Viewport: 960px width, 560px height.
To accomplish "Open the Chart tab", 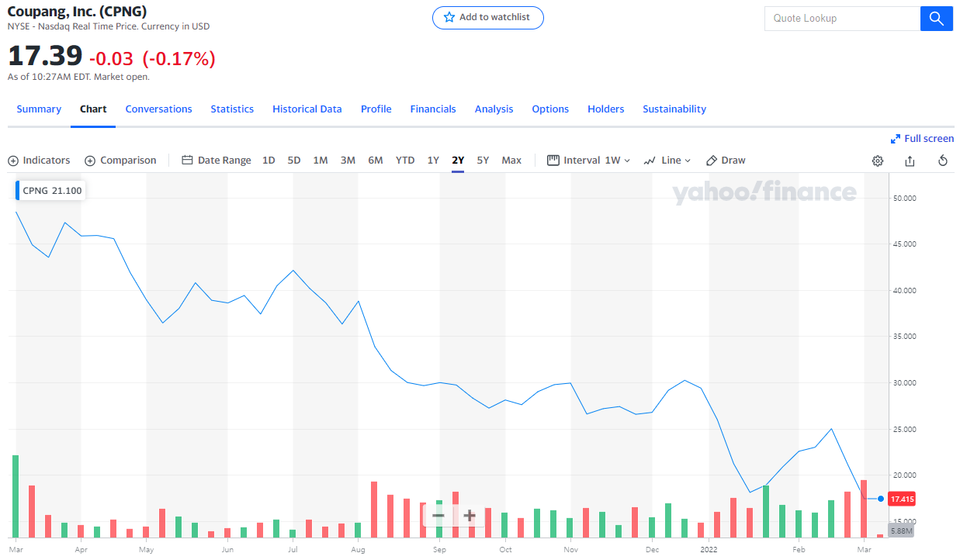I will [x=93, y=109].
